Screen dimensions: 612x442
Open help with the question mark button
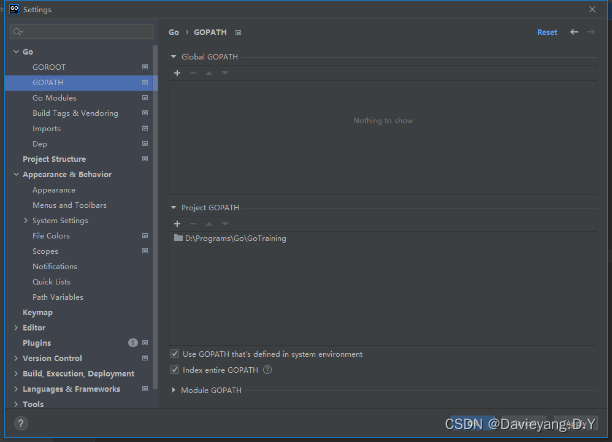(21, 423)
